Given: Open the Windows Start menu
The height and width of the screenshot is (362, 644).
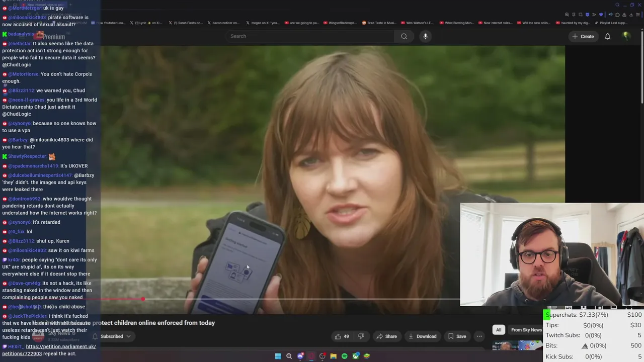Looking at the screenshot, I should pyautogui.click(x=278, y=356).
